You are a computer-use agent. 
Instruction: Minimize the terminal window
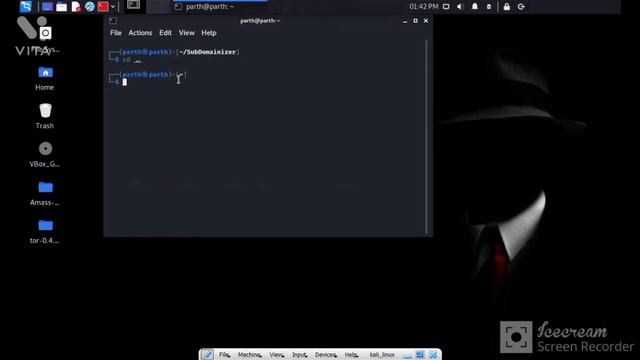click(405, 21)
